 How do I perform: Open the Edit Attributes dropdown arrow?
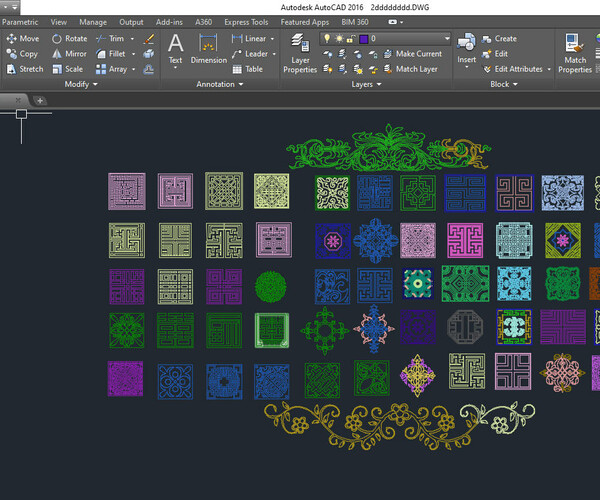click(x=549, y=69)
